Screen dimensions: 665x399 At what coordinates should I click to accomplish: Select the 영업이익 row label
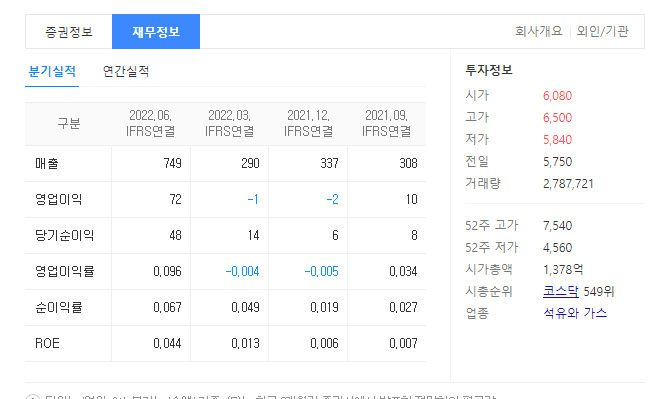click(x=59, y=199)
